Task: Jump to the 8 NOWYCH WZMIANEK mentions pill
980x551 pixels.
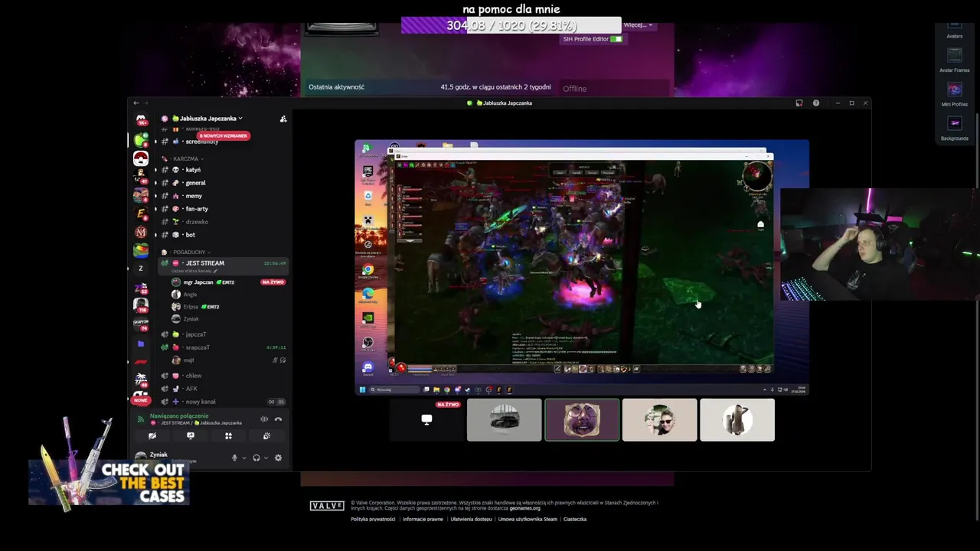Action: click(x=224, y=135)
